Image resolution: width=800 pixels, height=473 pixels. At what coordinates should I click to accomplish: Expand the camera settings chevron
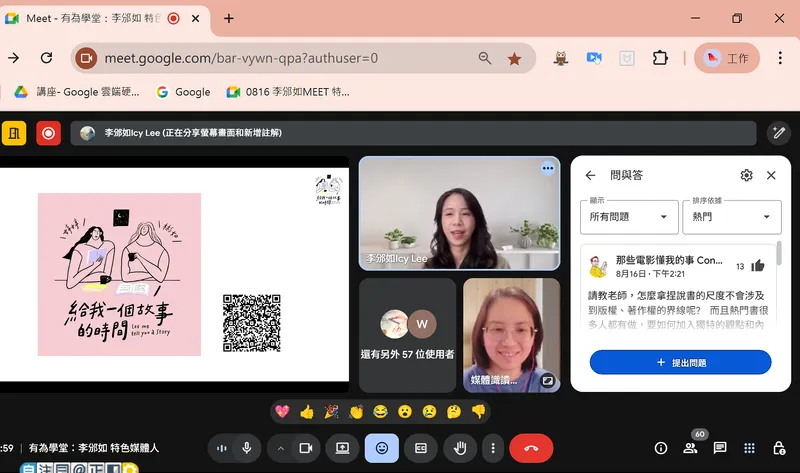pyautogui.click(x=280, y=449)
